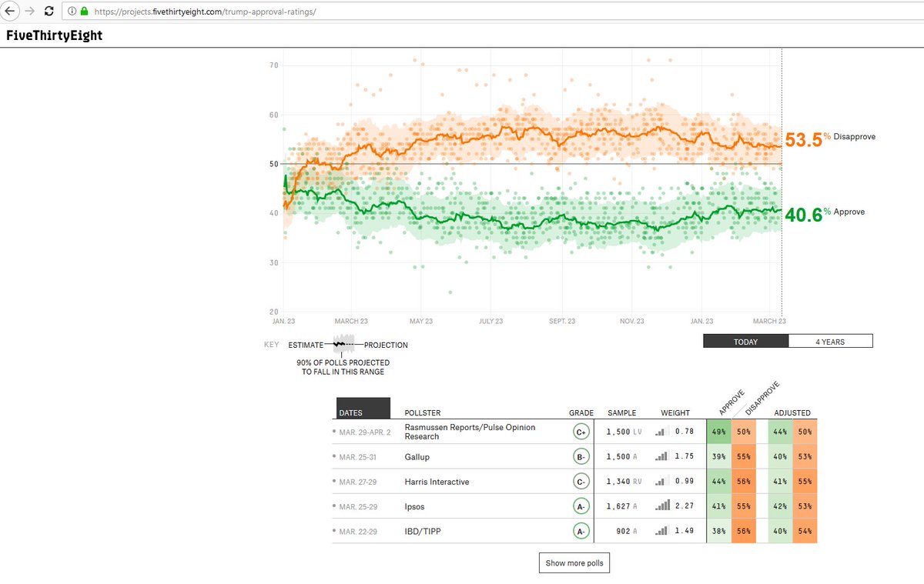The height and width of the screenshot is (584, 924).
Task: Click the WEIGHT column header
Action: (x=675, y=413)
